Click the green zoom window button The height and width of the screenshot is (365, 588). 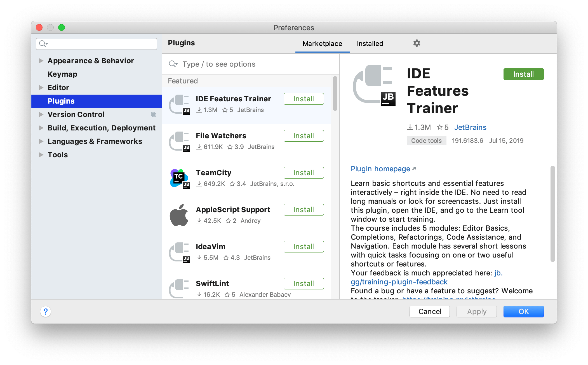(62, 27)
